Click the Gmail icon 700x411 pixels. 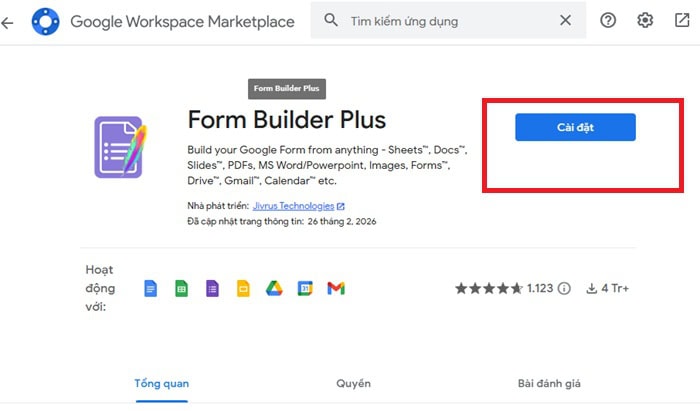click(336, 288)
